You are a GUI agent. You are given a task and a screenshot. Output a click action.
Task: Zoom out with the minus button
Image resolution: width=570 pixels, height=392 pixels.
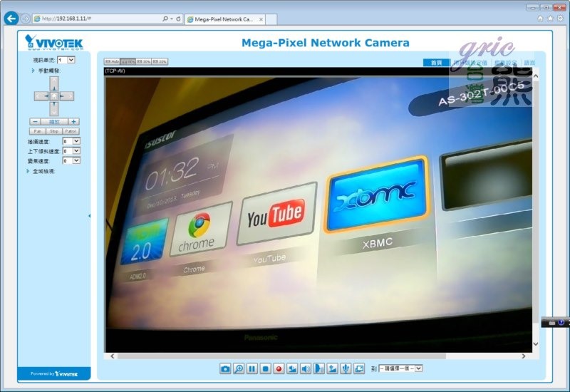34,121
